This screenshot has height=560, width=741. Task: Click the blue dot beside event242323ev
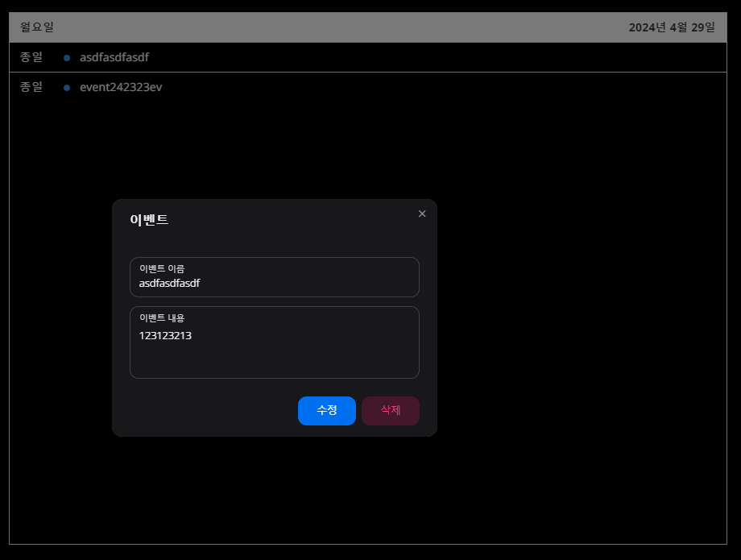[67, 88]
